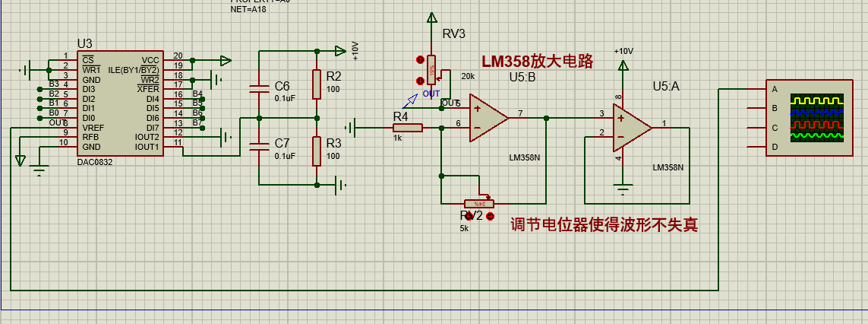This screenshot has width=868, height=324.
Task: Click the '0.1uF' value under C6
Action: click(286, 98)
